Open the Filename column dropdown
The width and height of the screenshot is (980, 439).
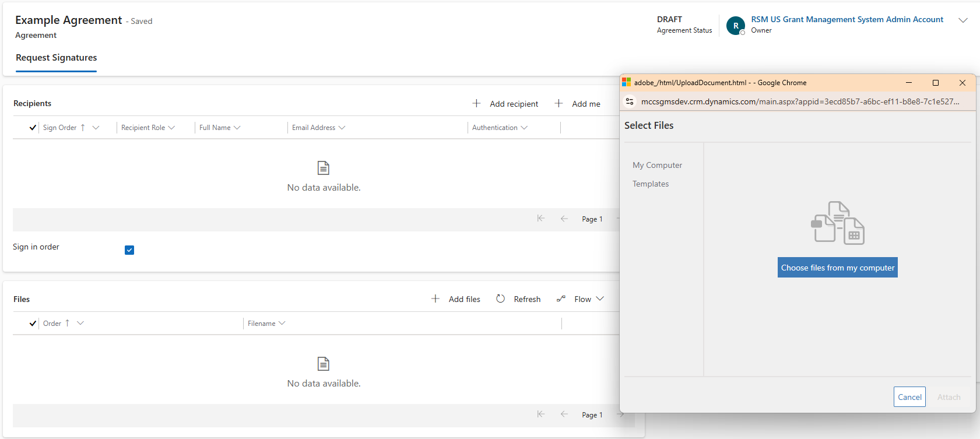pyautogui.click(x=282, y=323)
